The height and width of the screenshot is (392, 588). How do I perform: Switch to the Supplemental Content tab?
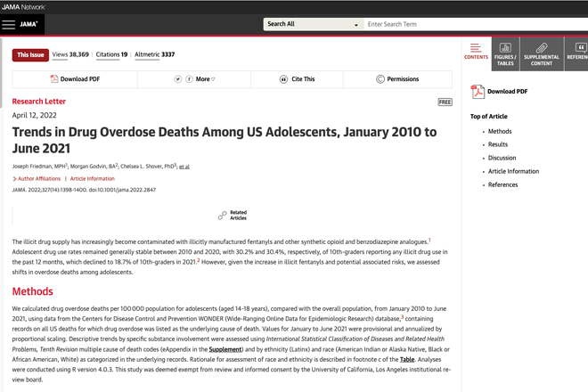(542, 53)
